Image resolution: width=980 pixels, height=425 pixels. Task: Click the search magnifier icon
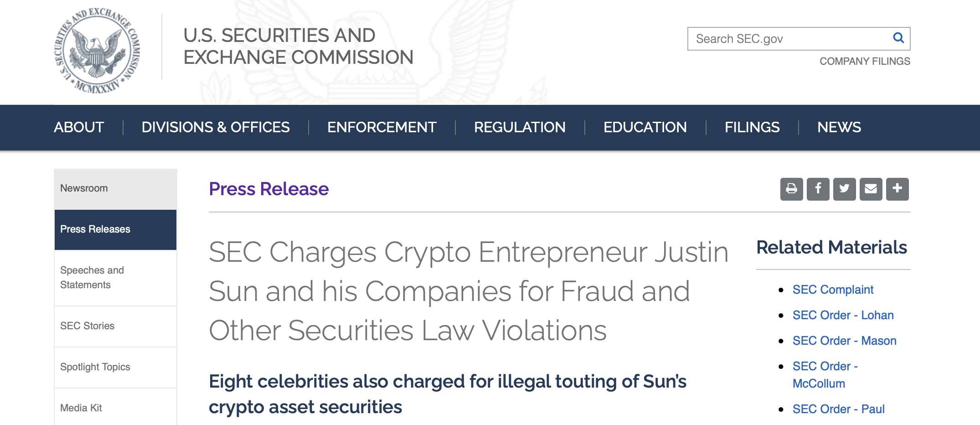898,38
